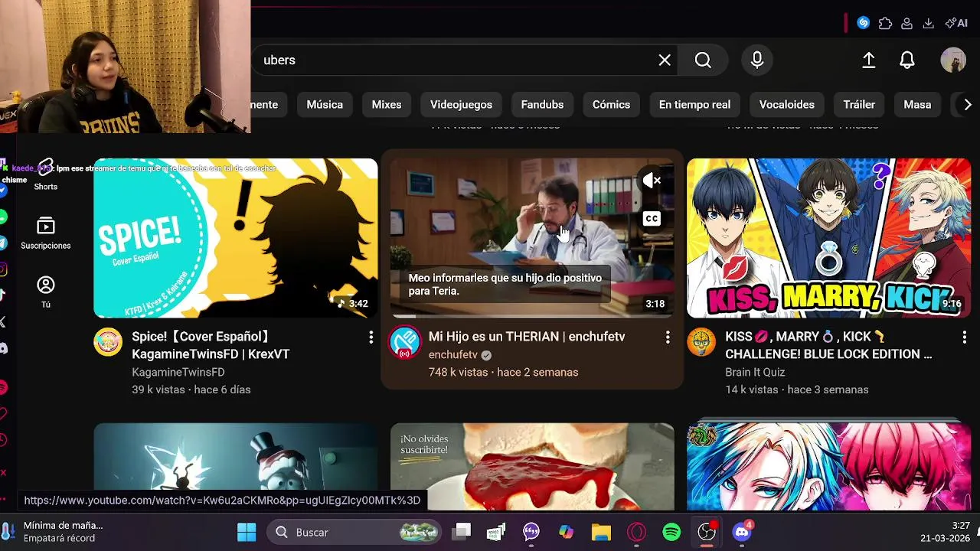Screen dimensions: 980x551
Task: Open the strawberry cheesecake video thumbnail
Action: [x=532, y=467]
